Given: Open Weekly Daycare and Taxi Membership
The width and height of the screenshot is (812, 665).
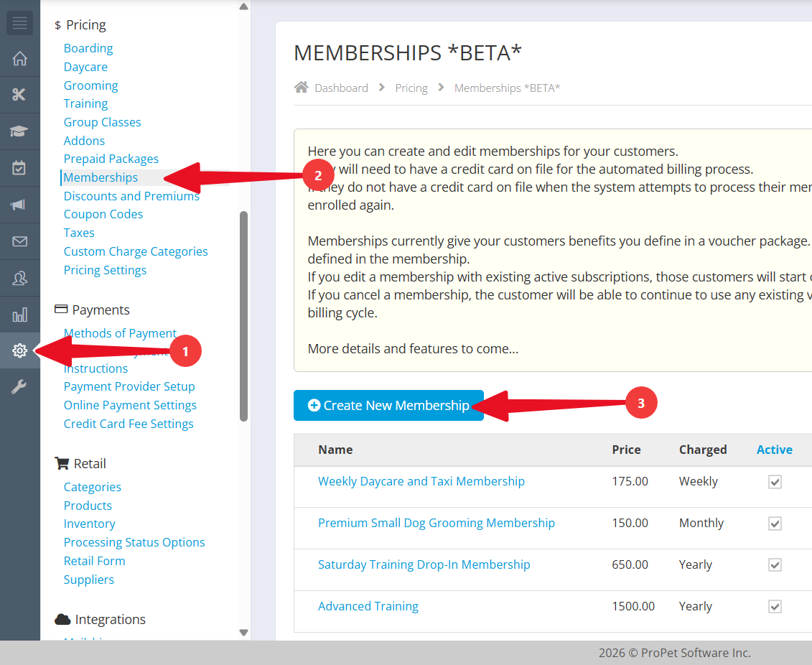Looking at the screenshot, I should 421,482.
